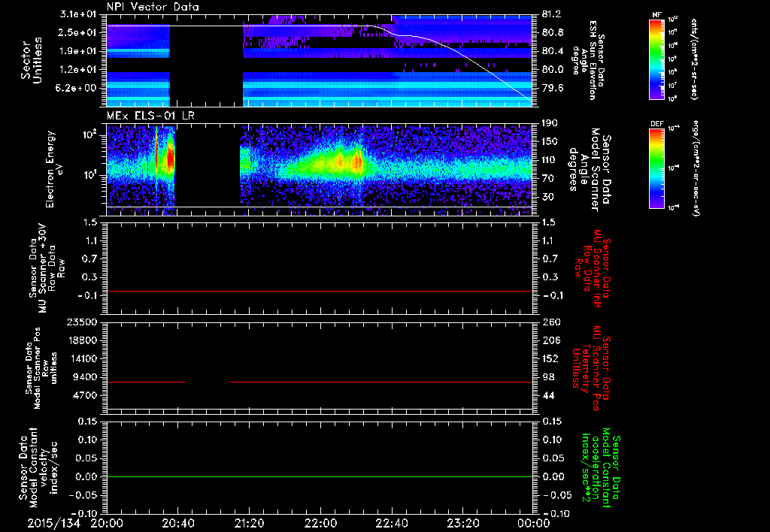Click the red trace in the MU Scanner +30V panel

319,291
